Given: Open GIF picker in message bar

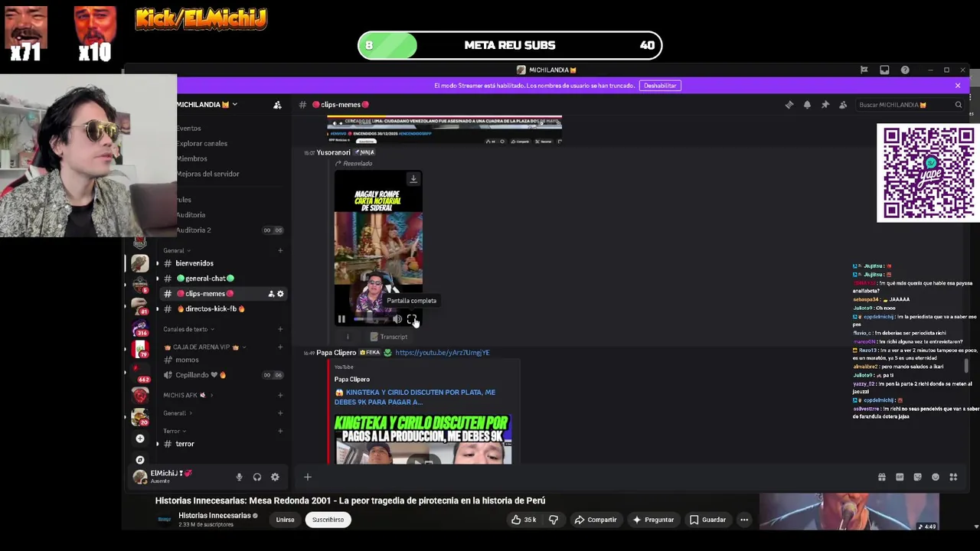Looking at the screenshot, I should click(x=900, y=477).
